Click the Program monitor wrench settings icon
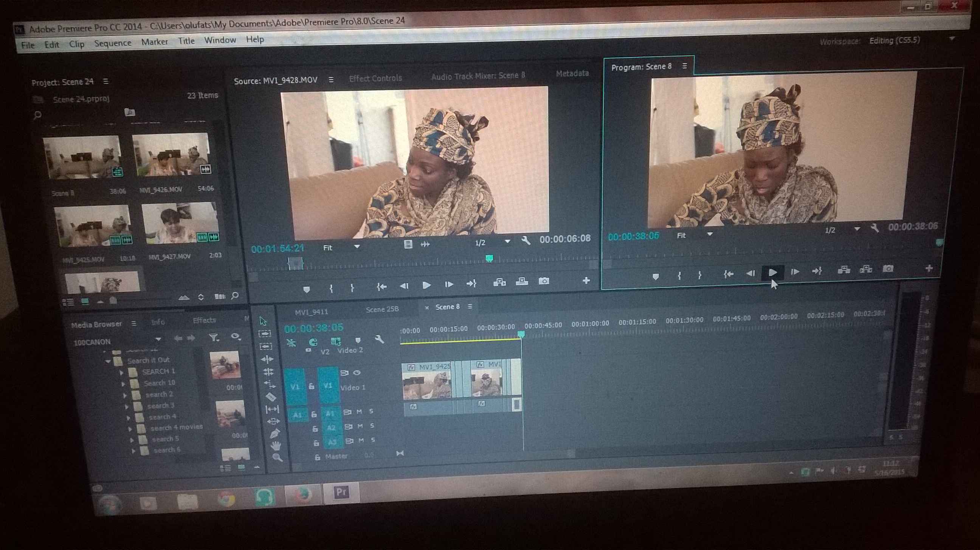The width and height of the screenshot is (980, 550). click(875, 228)
